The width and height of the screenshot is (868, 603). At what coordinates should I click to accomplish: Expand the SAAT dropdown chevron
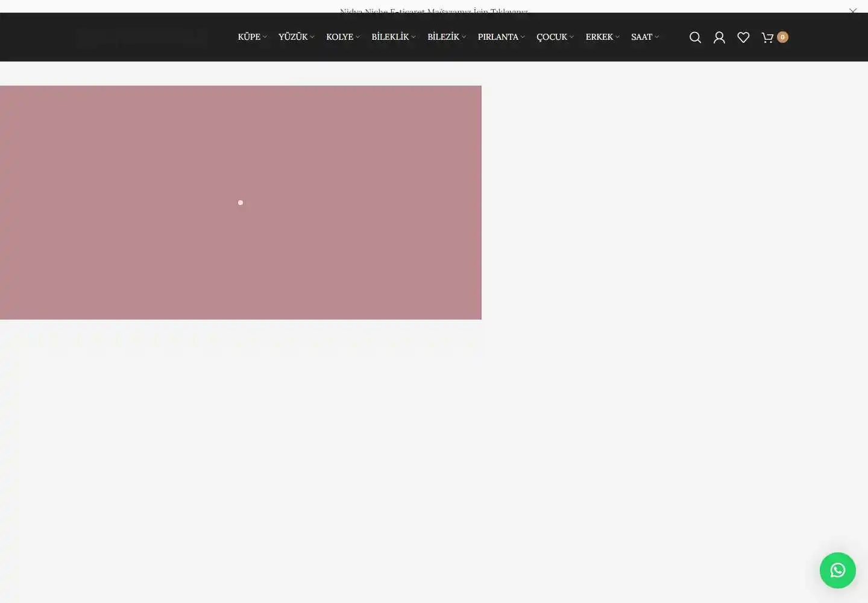pos(656,37)
